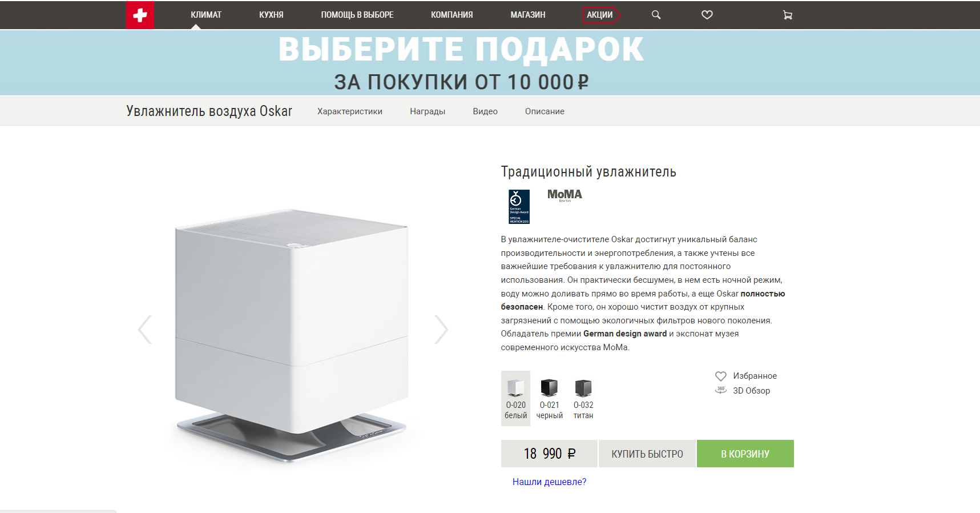980x513 pixels.
Task: Show previous product image arrow
Action: (x=145, y=330)
